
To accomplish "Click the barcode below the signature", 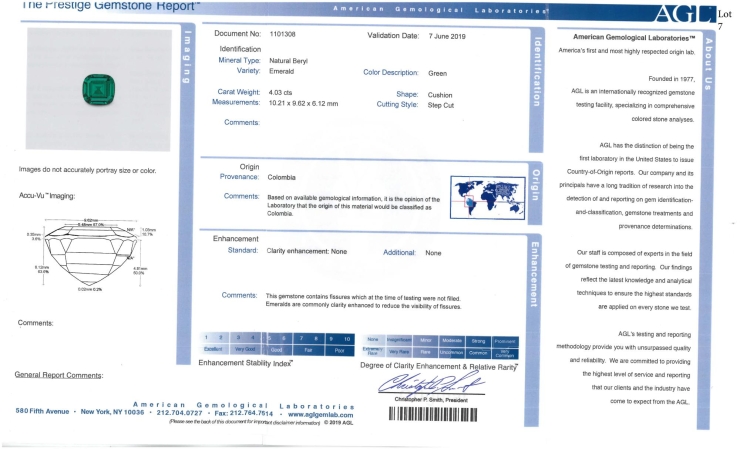I will 433,414.
